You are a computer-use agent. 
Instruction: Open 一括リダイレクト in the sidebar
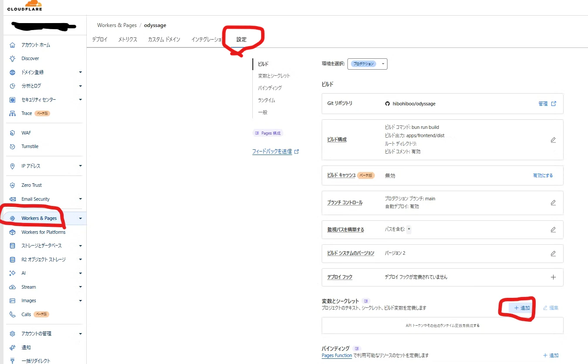tap(36, 361)
